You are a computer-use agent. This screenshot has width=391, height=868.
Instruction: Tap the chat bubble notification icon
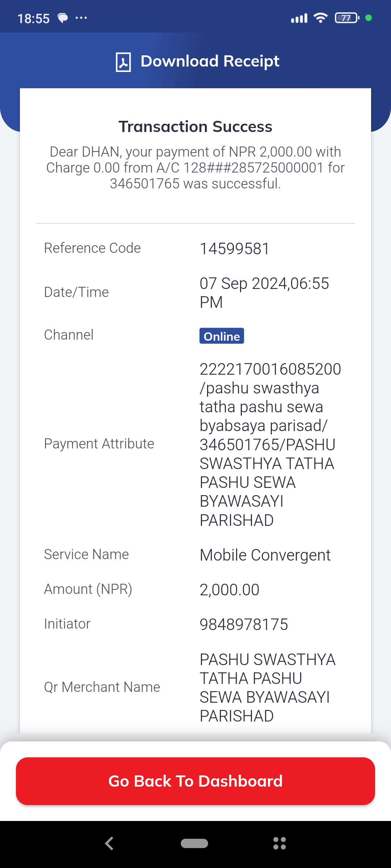pos(63,18)
